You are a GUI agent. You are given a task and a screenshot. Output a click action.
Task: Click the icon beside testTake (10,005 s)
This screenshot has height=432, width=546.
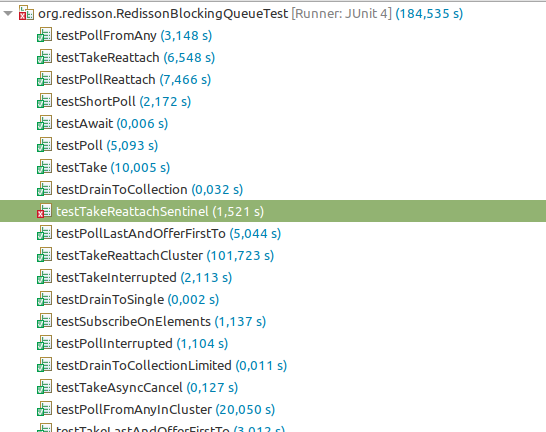(x=45, y=167)
